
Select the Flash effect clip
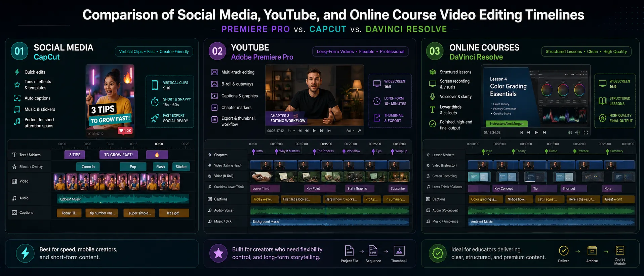pos(161,167)
